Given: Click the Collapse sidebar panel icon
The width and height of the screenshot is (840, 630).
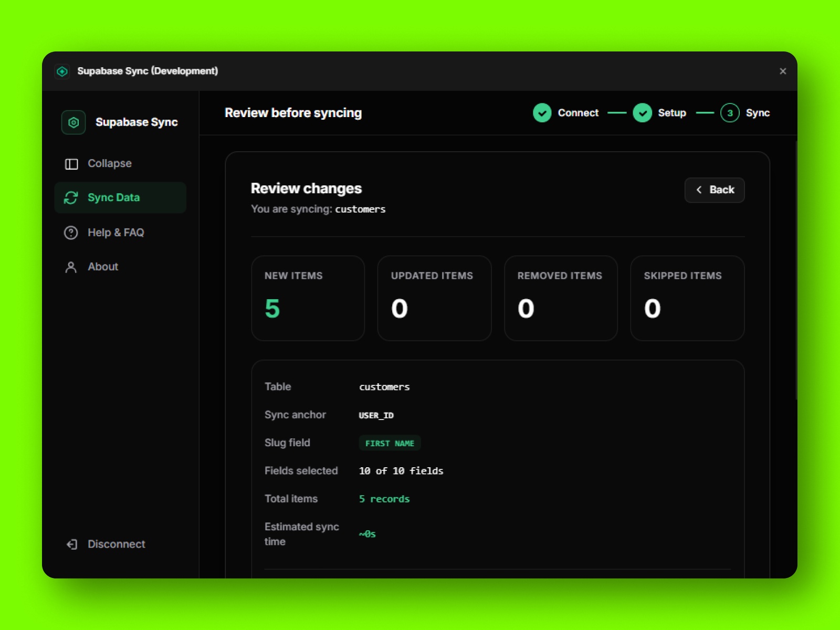Looking at the screenshot, I should 71,163.
